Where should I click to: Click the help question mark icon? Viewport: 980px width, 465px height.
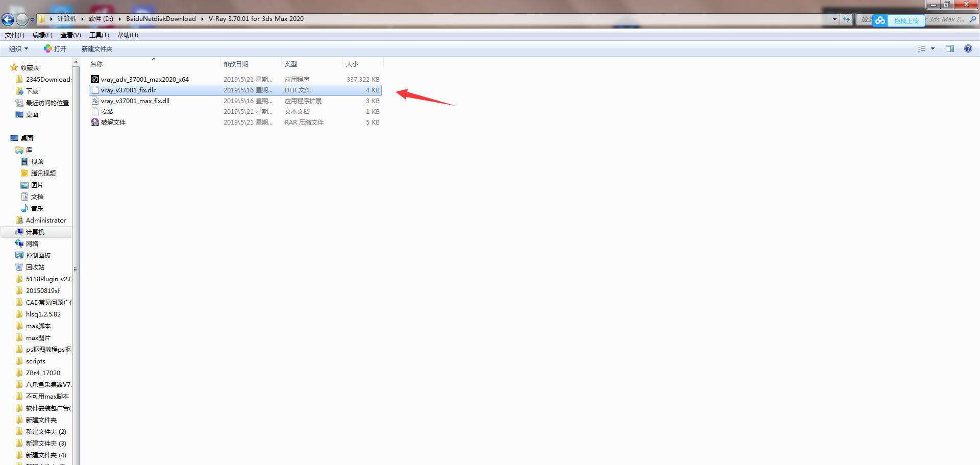[968, 48]
